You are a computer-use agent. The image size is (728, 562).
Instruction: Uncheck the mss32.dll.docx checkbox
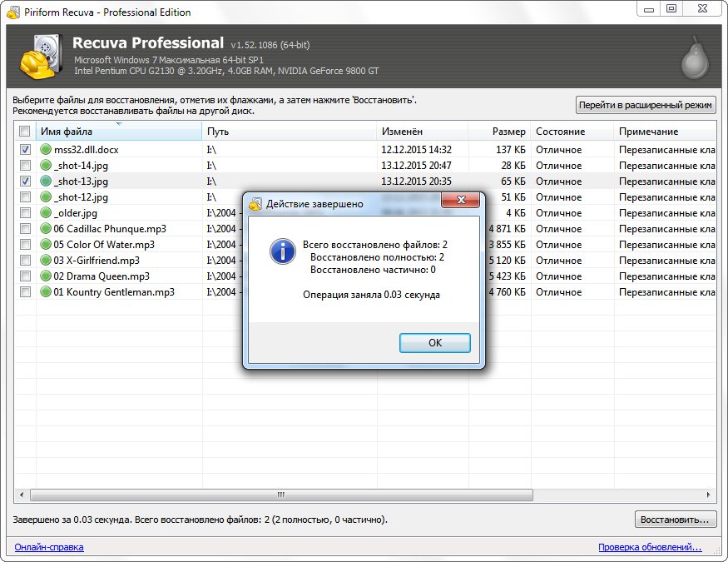[25, 150]
